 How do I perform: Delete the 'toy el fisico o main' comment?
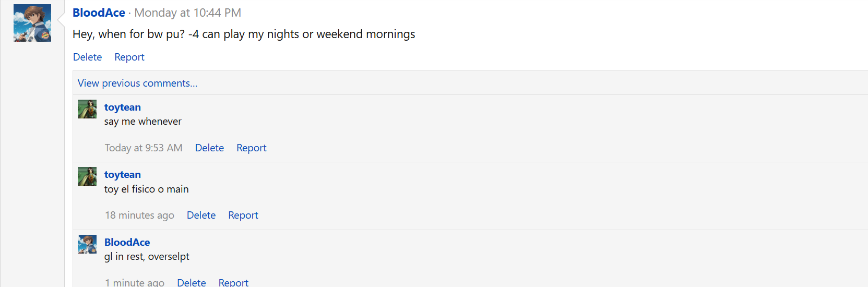[201, 215]
